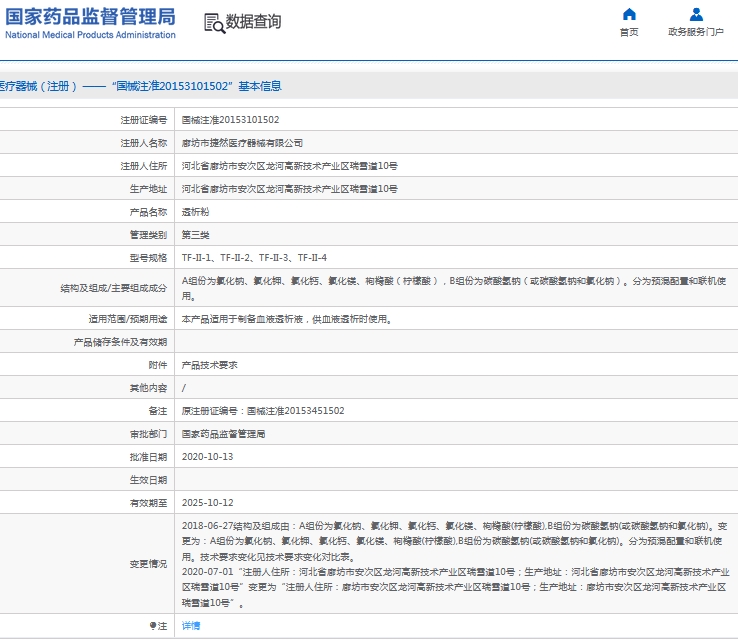
Task: Click the 管理类别 label
Action: click(x=148, y=235)
